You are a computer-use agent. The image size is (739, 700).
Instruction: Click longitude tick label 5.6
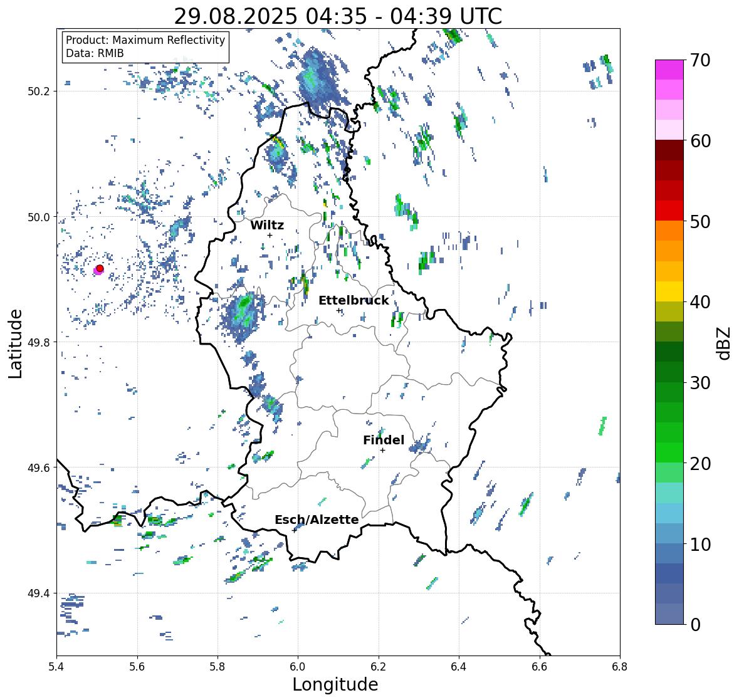click(x=137, y=667)
